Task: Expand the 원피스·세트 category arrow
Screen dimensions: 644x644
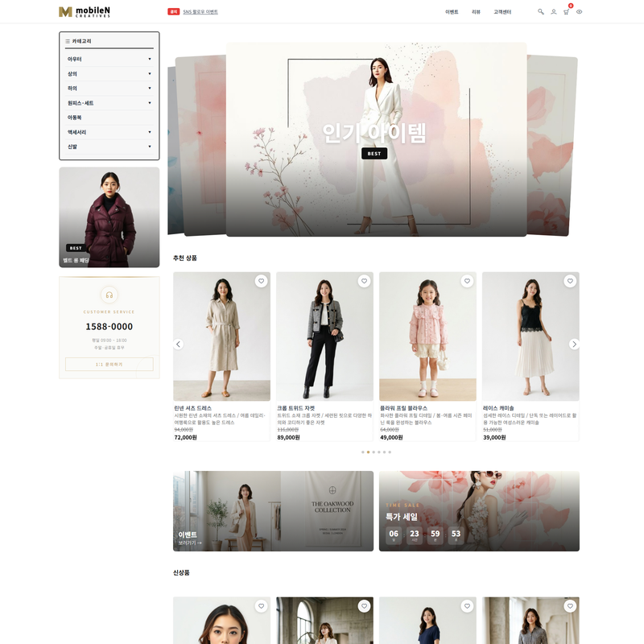Action: (x=150, y=103)
